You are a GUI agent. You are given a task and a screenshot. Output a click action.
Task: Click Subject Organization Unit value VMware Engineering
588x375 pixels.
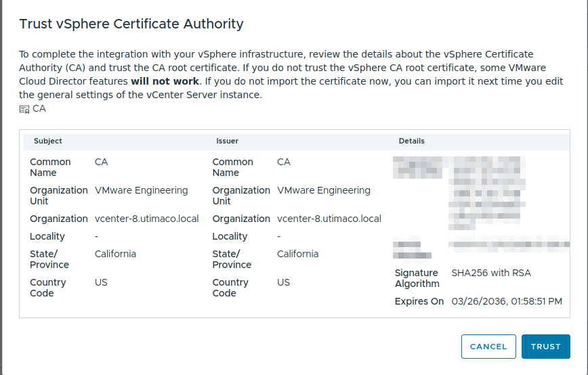(x=141, y=190)
